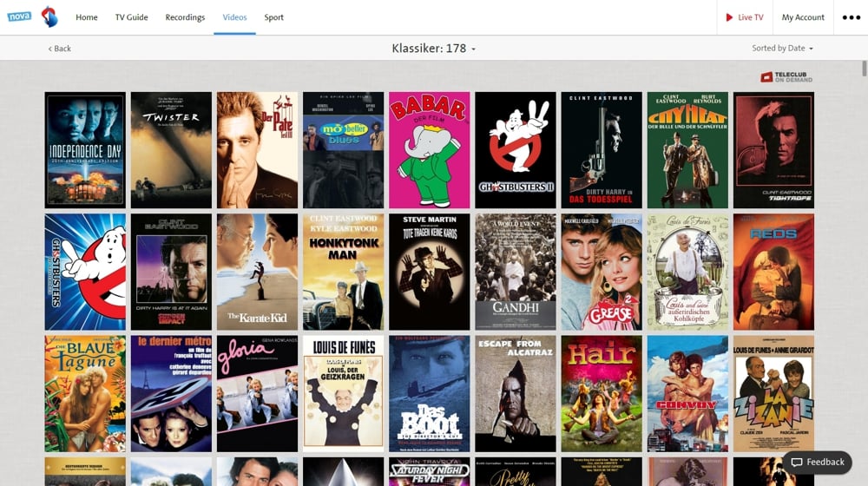Select the Sudden Impact poster

pos(171,272)
